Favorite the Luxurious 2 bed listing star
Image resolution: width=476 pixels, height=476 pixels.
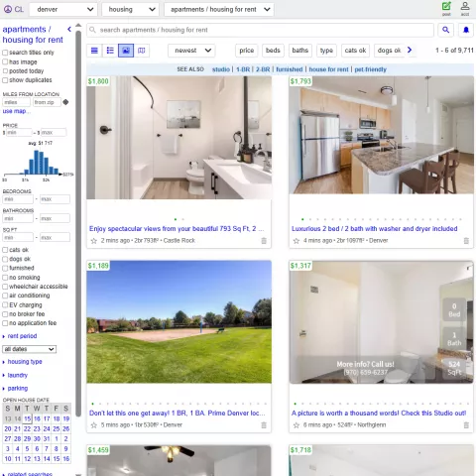click(297, 241)
